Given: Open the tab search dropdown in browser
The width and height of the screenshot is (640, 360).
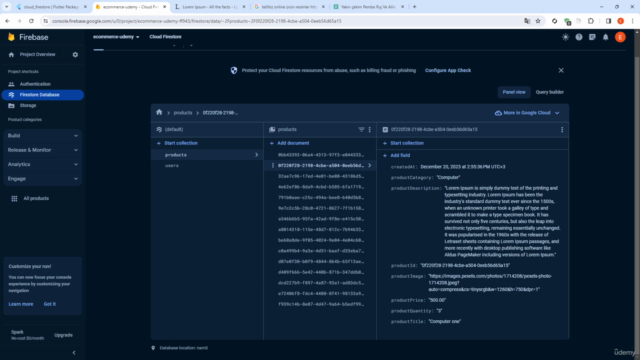Looking at the screenshot, I should pos(7,7).
